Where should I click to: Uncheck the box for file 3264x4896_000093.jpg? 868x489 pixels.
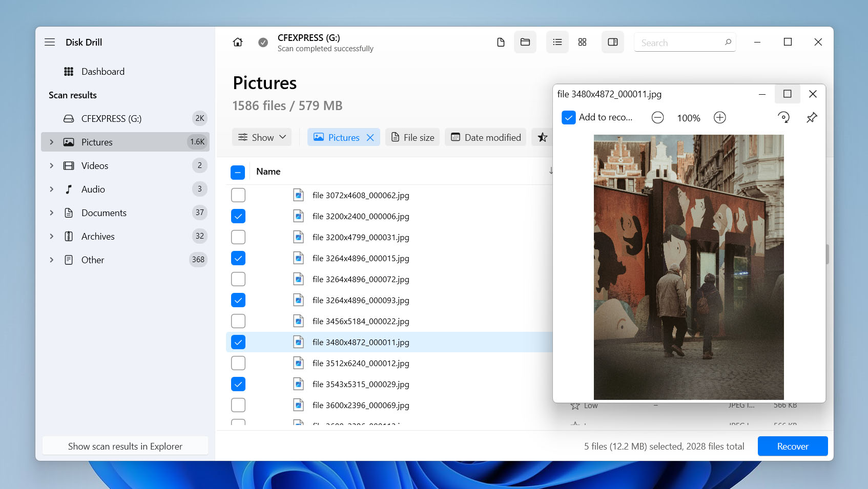click(x=238, y=300)
